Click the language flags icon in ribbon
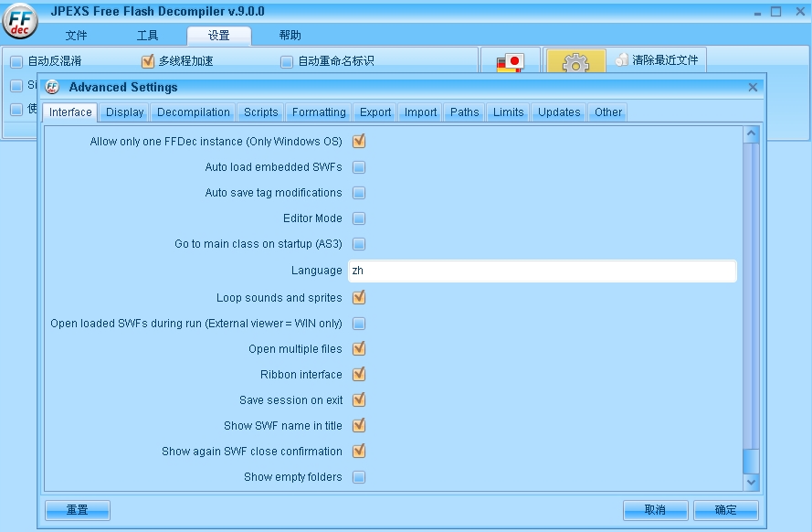This screenshot has width=812, height=532. pyautogui.click(x=510, y=63)
